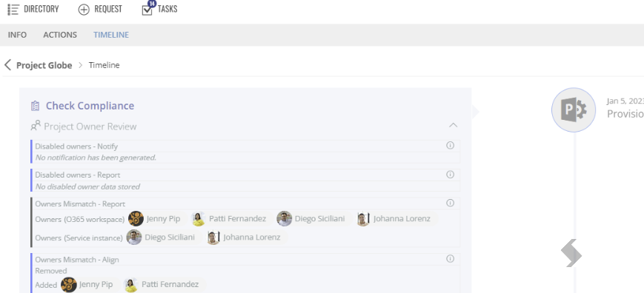Show info for Disabled owners - Notify
The image size is (644, 293).
point(450,145)
